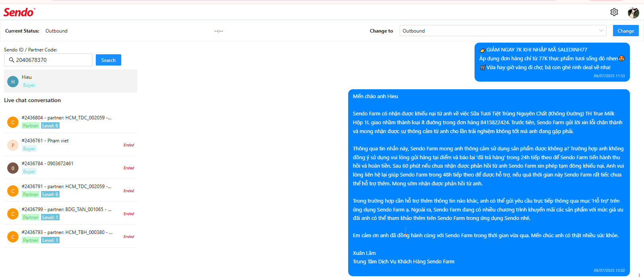
Task: Click avatar of conversation #2436793
Action: (13, 237)
